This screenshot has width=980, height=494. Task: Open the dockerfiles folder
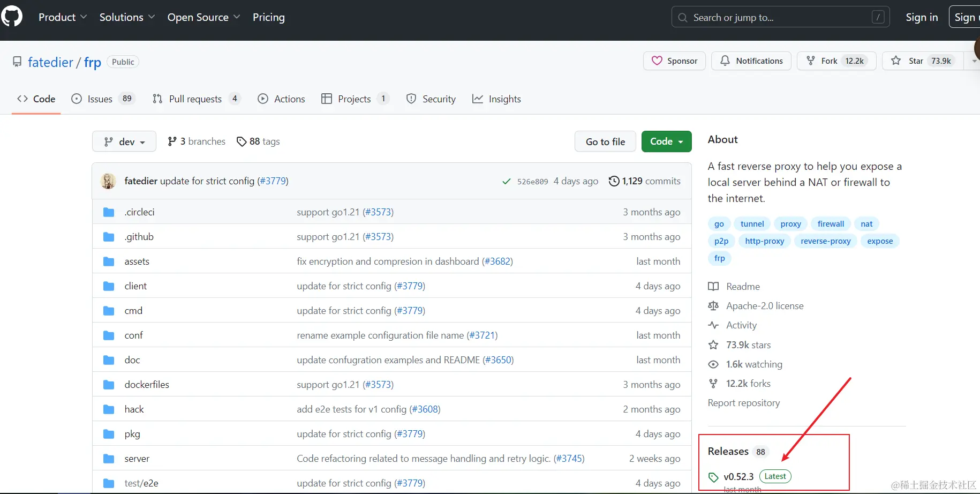coord(147,385)
